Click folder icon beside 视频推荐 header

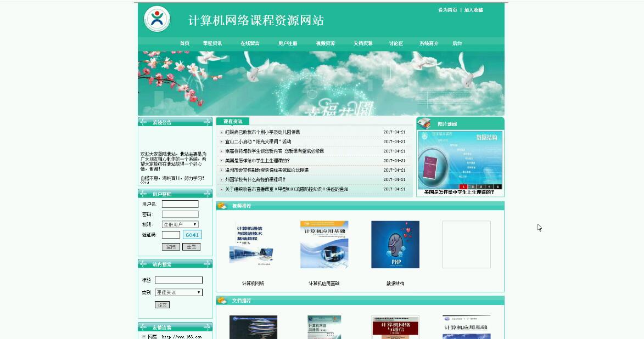pyautogui.click(x=222, y=206)
